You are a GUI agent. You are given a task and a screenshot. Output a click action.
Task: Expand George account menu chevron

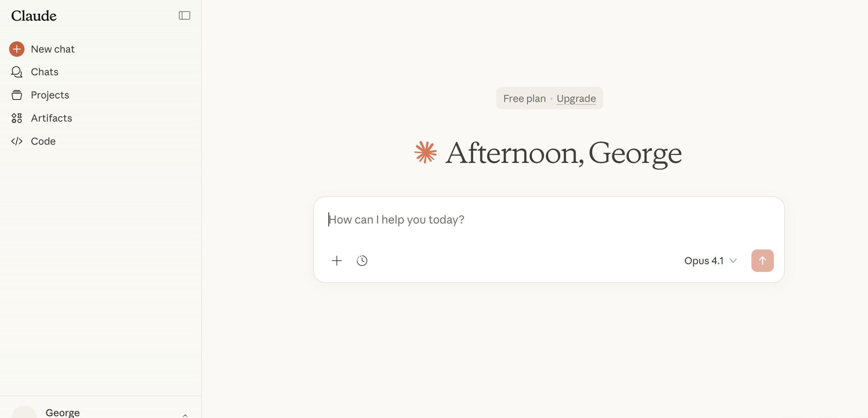[185, 415]
